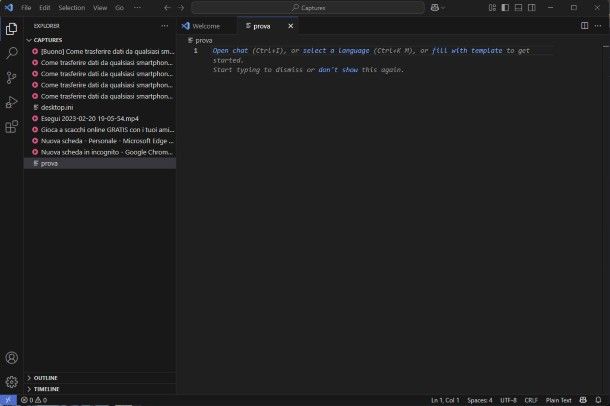
Task: Click the Split Editor Right icon
Action: click(586, 25)
